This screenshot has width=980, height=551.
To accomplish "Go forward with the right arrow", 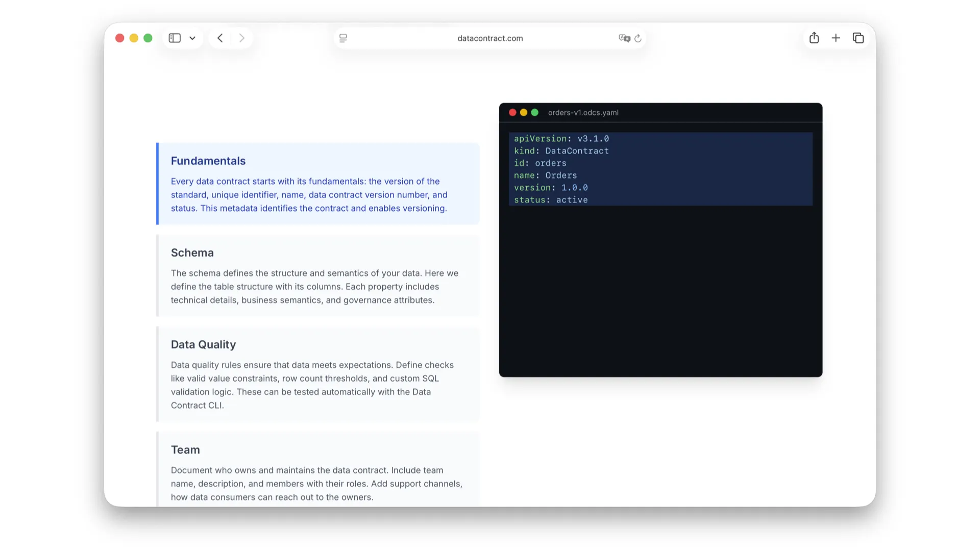I will [x=242, y=38].
